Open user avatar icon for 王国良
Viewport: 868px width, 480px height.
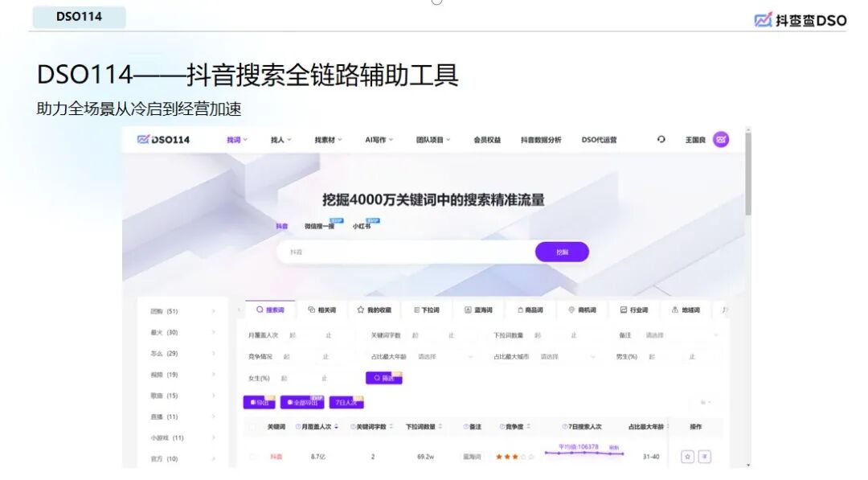click(722, 139)
